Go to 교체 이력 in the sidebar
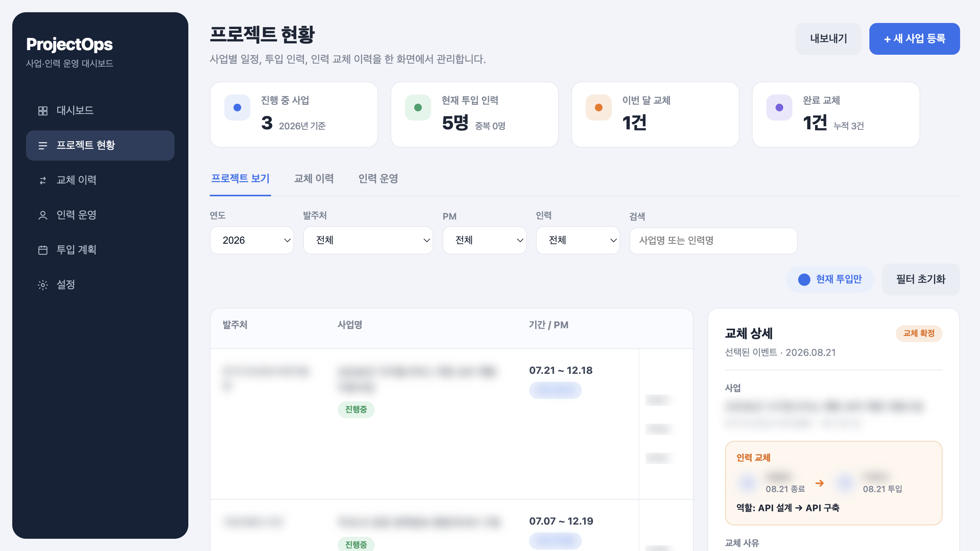The width and height of the screenshot is (980, 551). [100, 180]
